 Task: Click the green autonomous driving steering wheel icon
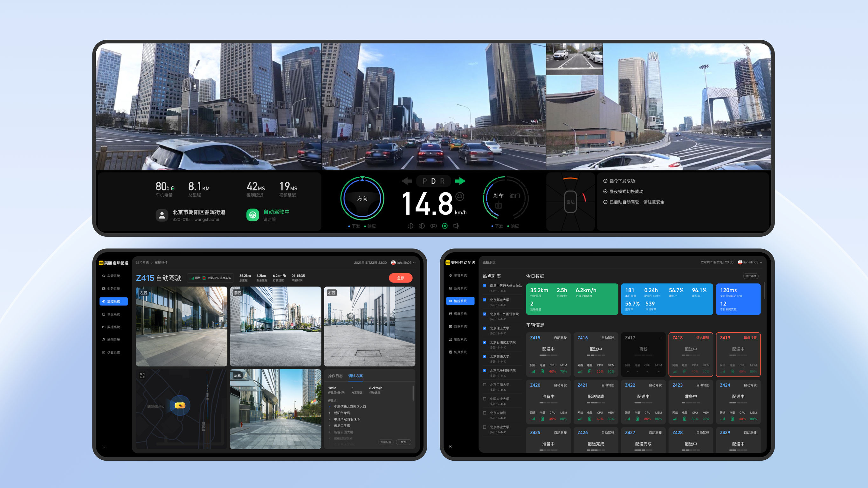[253, 215]
